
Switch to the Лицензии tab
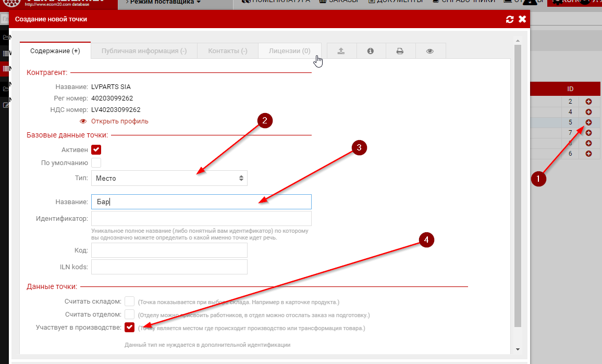(289, 51)
